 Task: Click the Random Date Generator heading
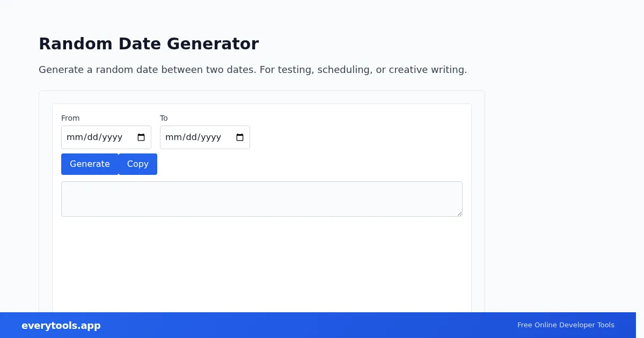(149, 44)
